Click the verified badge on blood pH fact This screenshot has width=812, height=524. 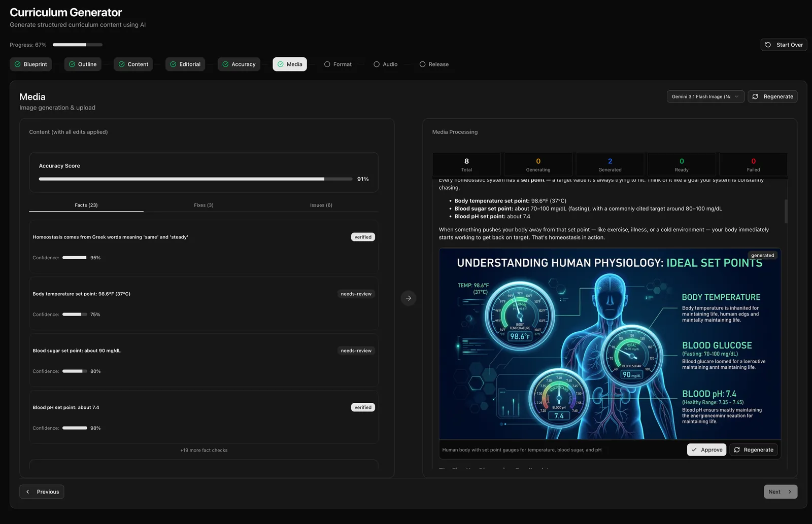click(x=363, y=407)
